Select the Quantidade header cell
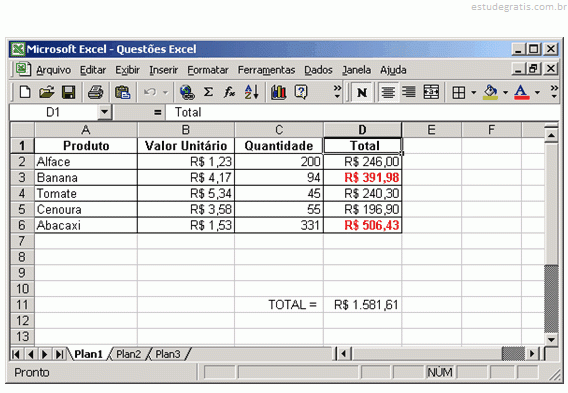This screenshot has width=568, height=393. point(279,146)
